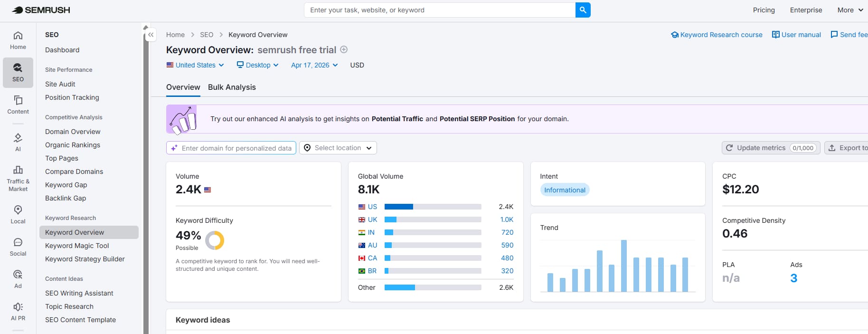Click Enterprise in the top bar

[806, 10]
